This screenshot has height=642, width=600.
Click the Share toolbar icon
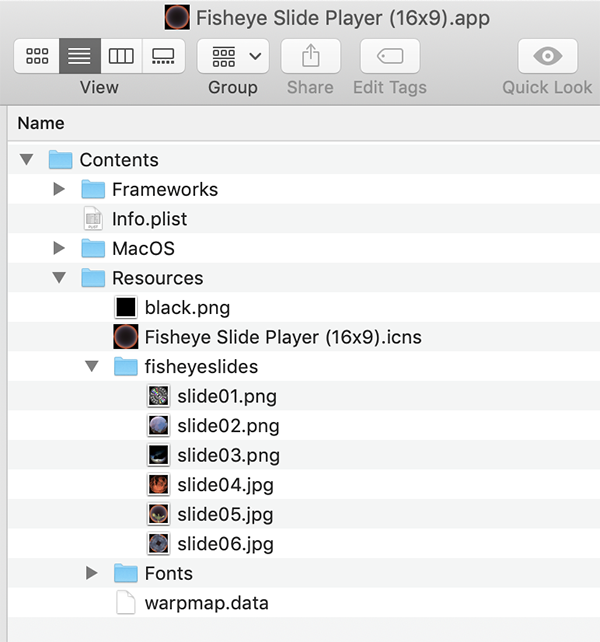[x=310, y=56]
